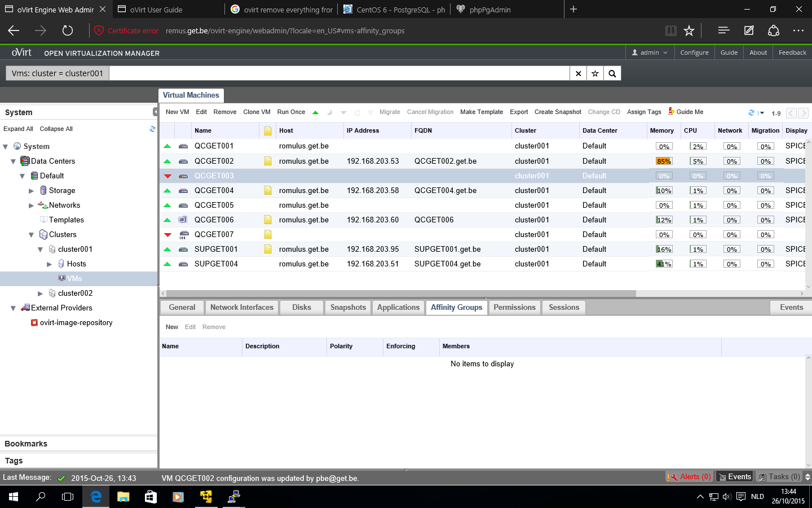Open the admin user dropdown
Viewport: 812px width, 508px height.
coord(650,52)
